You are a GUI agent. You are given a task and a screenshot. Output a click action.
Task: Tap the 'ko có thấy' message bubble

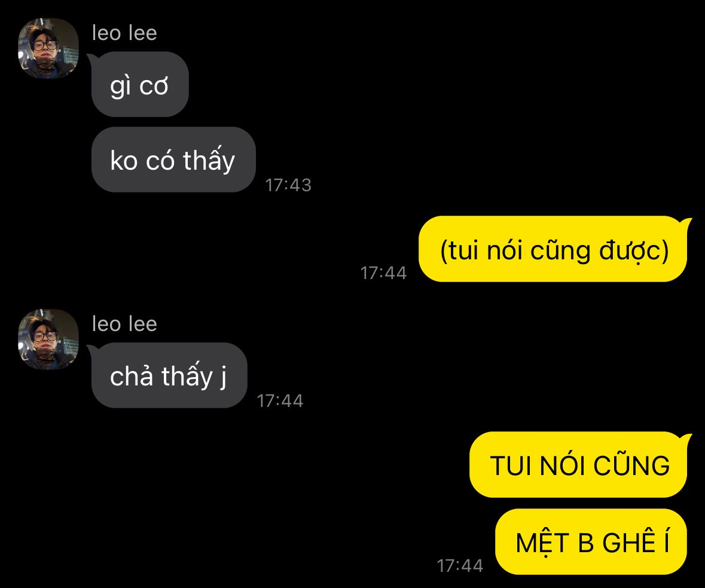pos(173,160)
